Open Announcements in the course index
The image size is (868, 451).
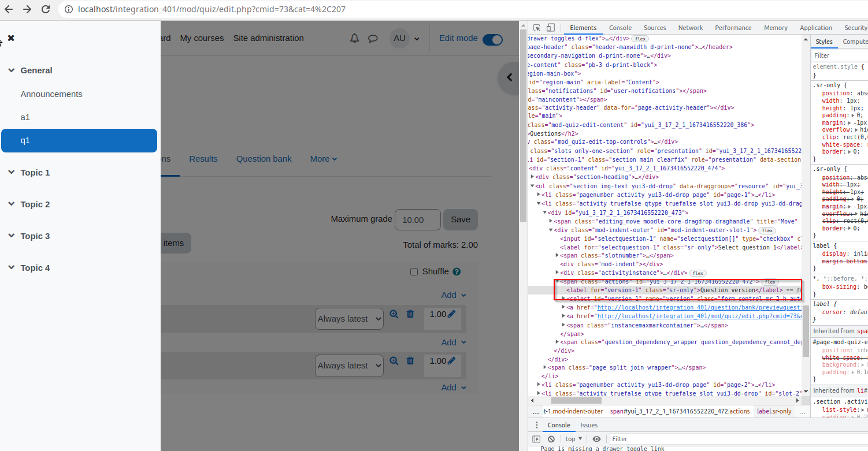point(51,94)
